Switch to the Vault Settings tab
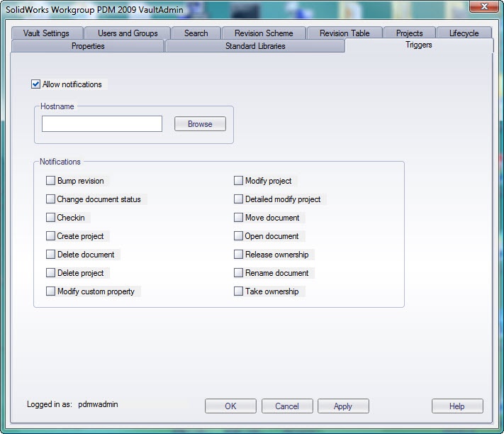 (47, 33)
